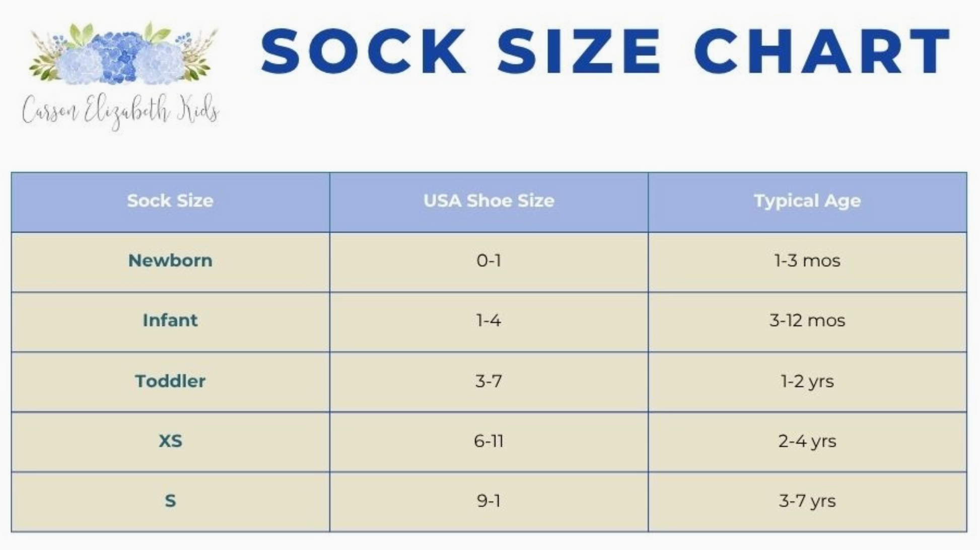
Task: Select the 1-4 shoe size cell
Action: pyautogui.click(x=488, y=320)
